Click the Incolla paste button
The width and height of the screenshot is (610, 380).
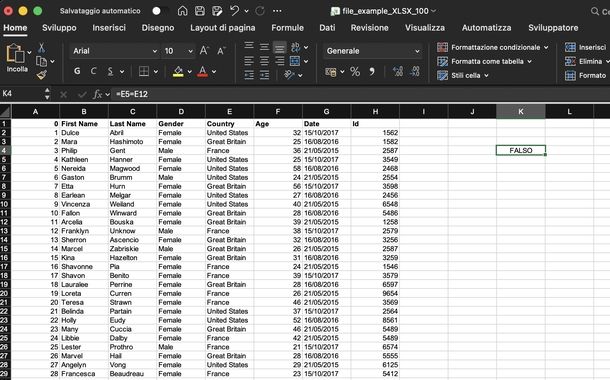16,58
